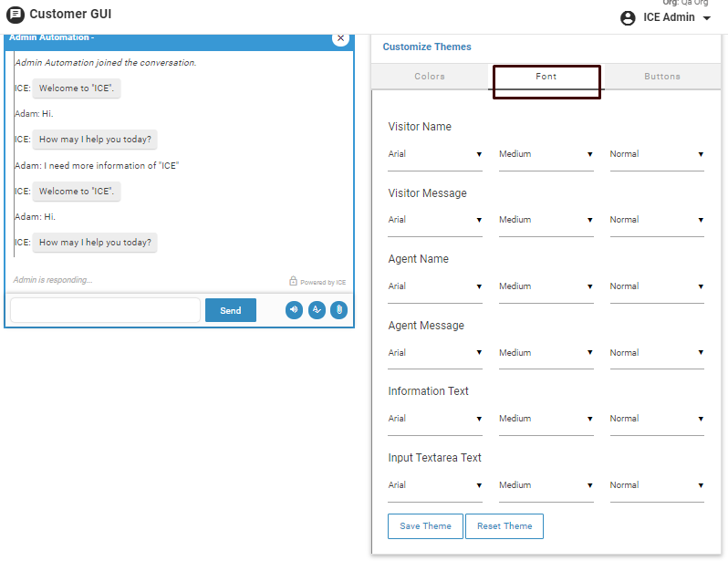This screenshot has height=561, width=728.
Task: Open Visitor Message font size dropdown
Action: (546, 221)
